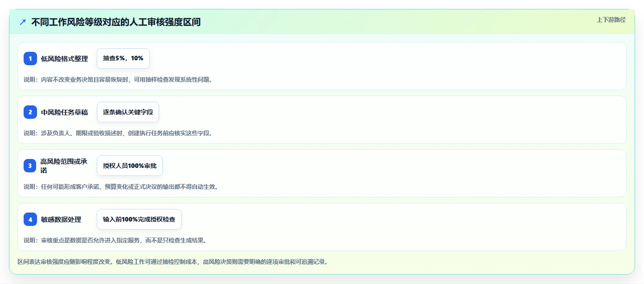
Task: Click the arrow icon beside the panel title
Action: 23,22
